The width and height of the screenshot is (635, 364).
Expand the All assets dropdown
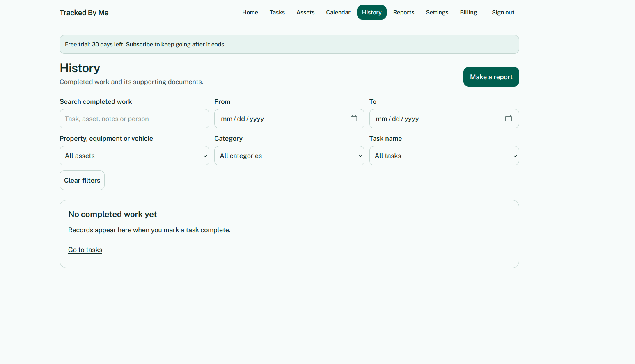coord(134,156)
